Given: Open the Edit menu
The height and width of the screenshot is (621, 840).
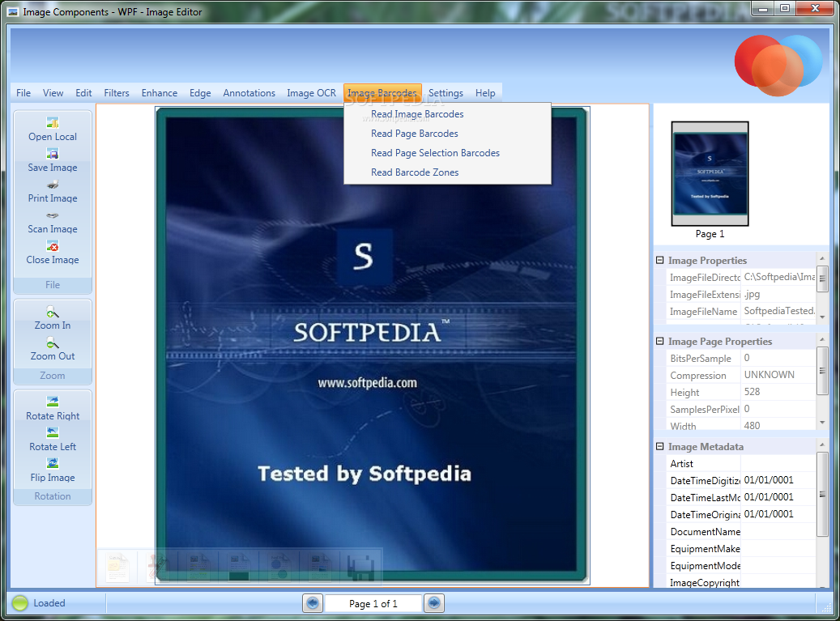Looking at the screenshot, I should 83,92.
